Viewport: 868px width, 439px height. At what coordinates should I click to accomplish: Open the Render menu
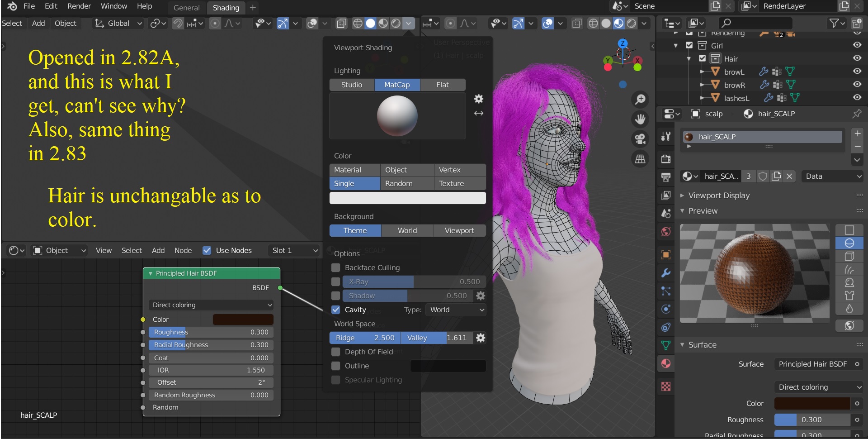coord(79,6)
